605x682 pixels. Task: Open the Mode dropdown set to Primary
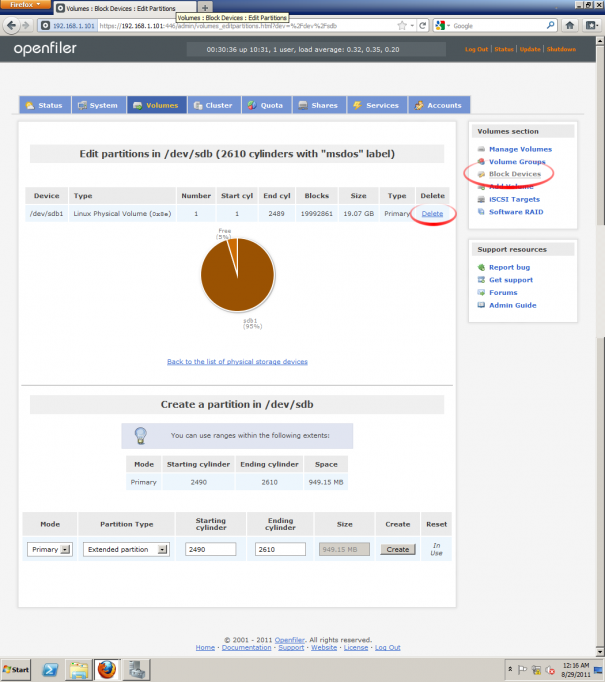50,549
